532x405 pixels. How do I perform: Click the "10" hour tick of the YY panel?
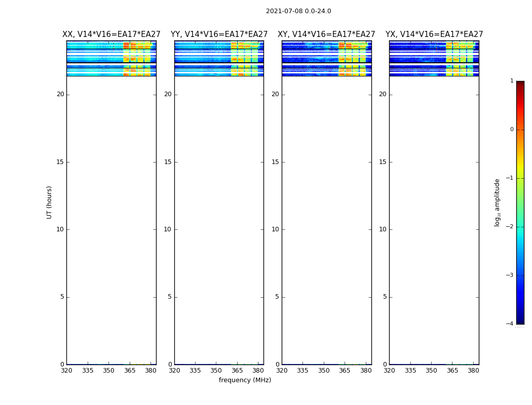[168, 229]
